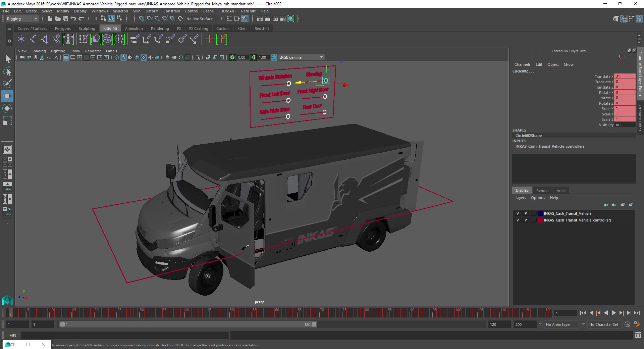The width and height of the screenshot is (644, 349).
Task: Toggle visibility V of INKAS_Cash_Transit_Vehicle layer
Action: coord(518,213)
